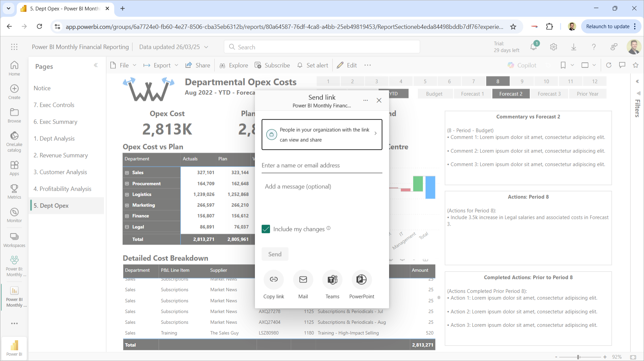This screenshot has width=644, height=361.
Task: Expand the Logistics row
Action: (127, 195)
